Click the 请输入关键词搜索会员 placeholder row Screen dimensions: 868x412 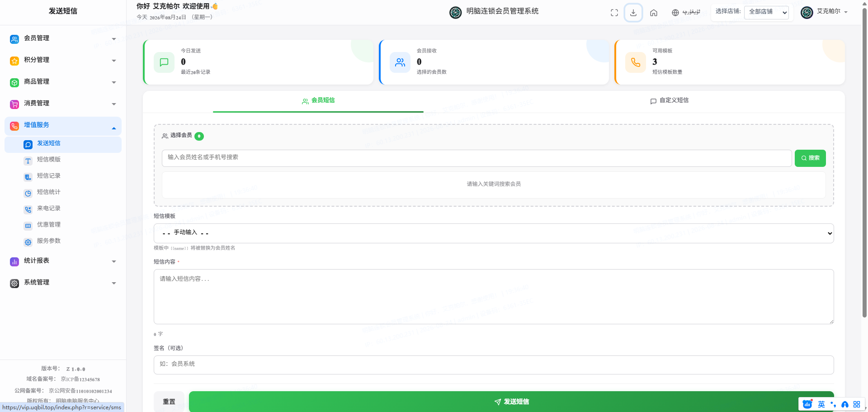(x=494, y=184)
